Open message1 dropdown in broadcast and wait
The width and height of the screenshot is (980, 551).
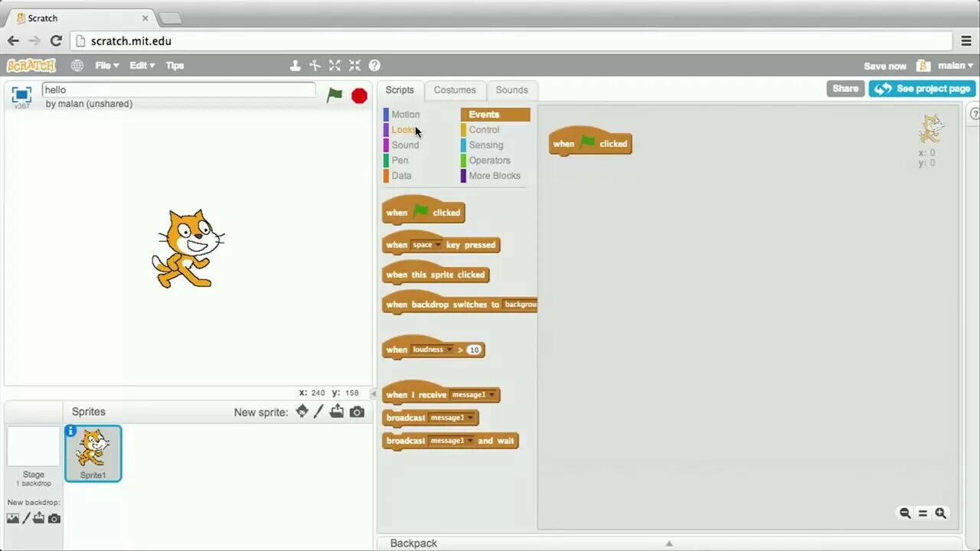point(452,441)
